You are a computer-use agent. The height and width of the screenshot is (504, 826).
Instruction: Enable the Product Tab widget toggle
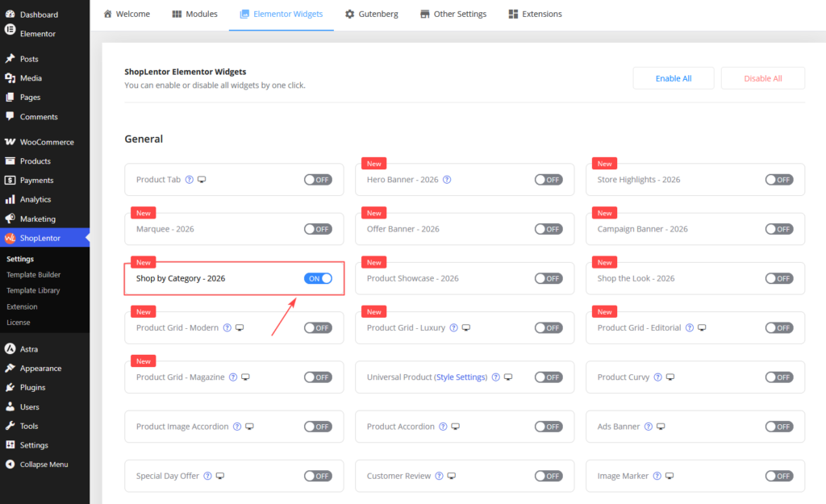pos(318,180)
